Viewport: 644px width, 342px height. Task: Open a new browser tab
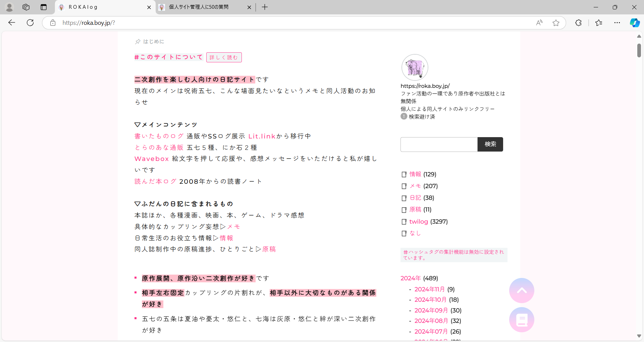coord(265,7)
